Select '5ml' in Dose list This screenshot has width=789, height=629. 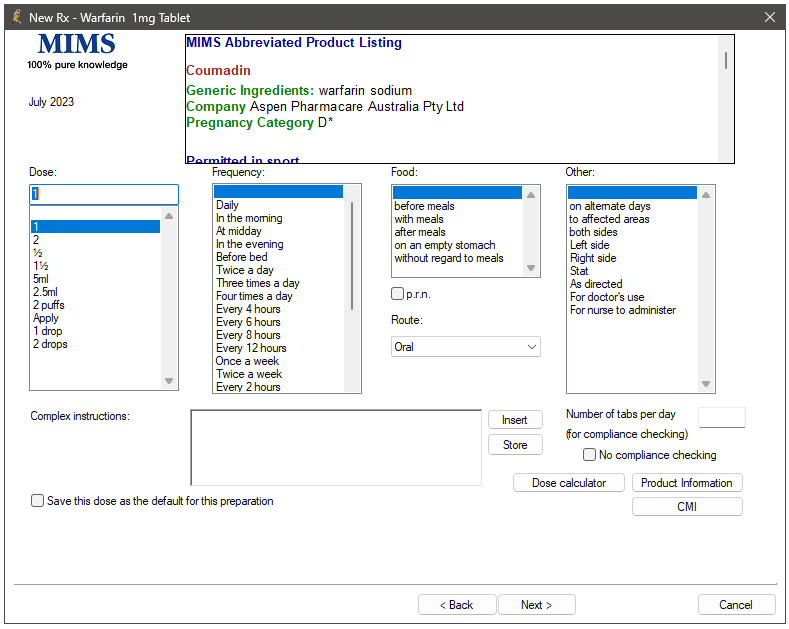point(95,279)
